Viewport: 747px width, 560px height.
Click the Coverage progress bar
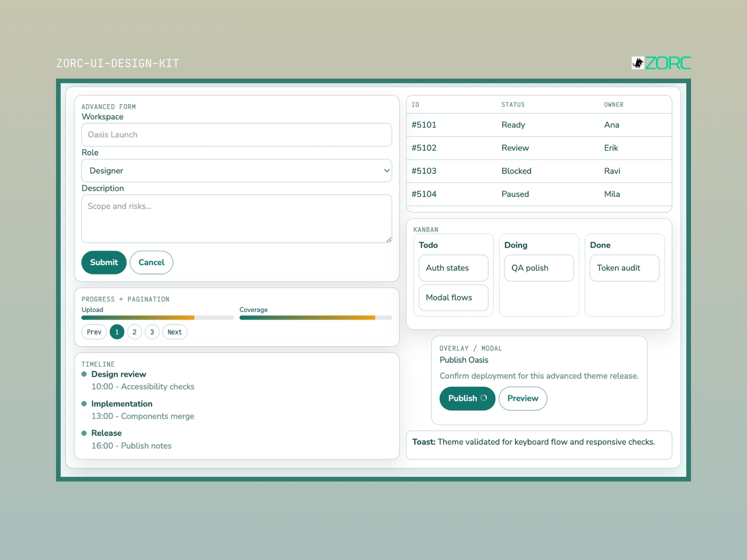(316, 318)
